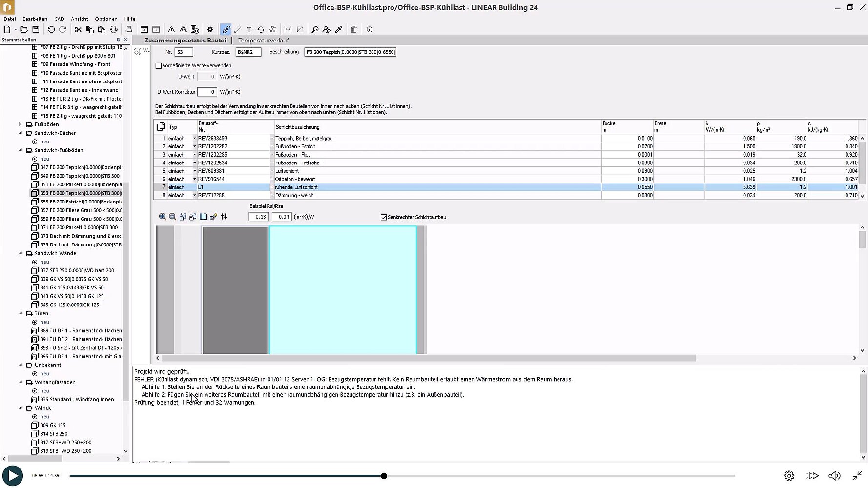Click the Save disk icon in toolbar
The image size is (868, 488).
click(x=36, y=30)
